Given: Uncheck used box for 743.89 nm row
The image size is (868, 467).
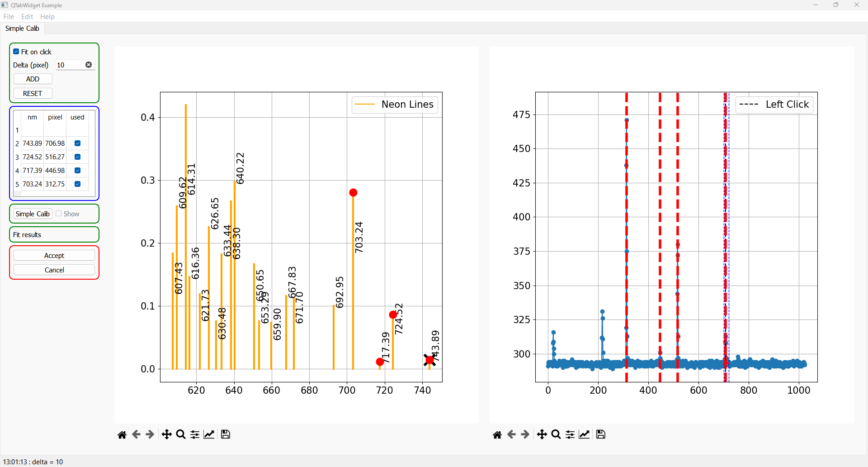Looking at the screenshot, I should point(77,143).
